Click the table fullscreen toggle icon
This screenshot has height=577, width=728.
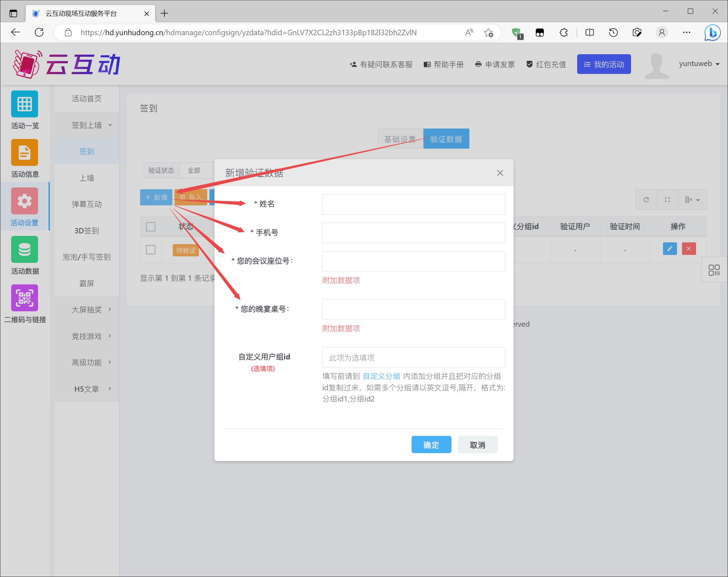click(x=667, y=200)
